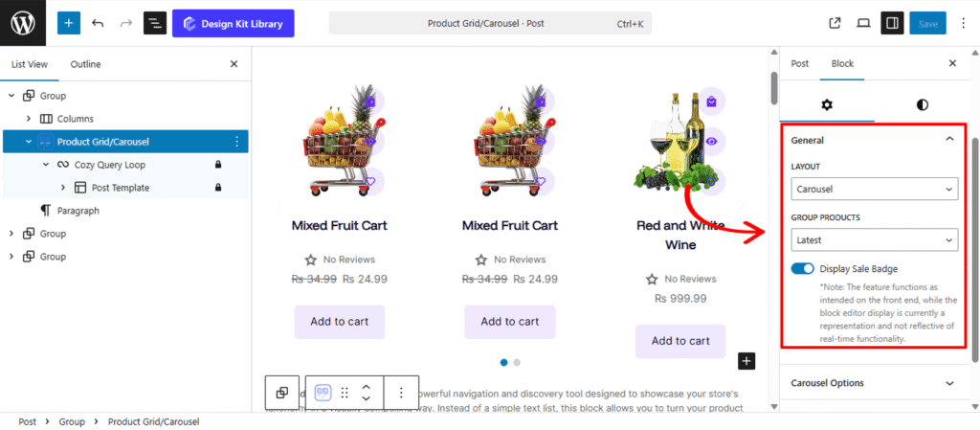Add Red and White Wine to cart

[x=680, y=341]
